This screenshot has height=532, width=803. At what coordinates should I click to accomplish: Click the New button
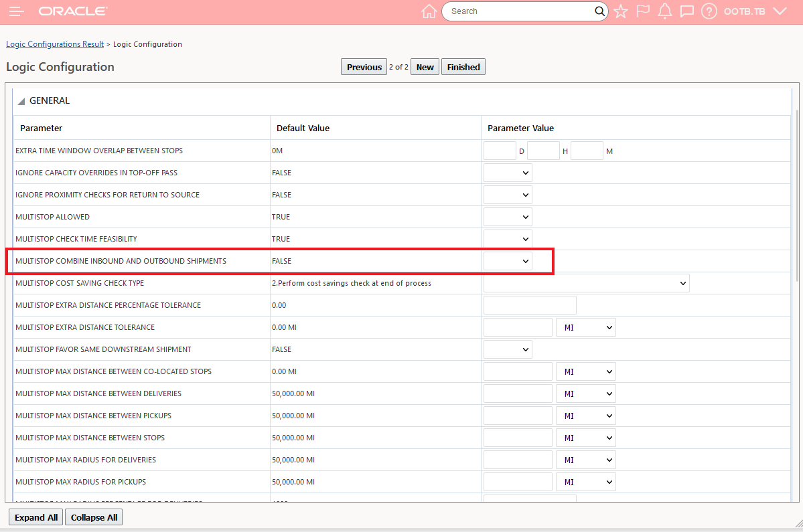pos(425,67)
